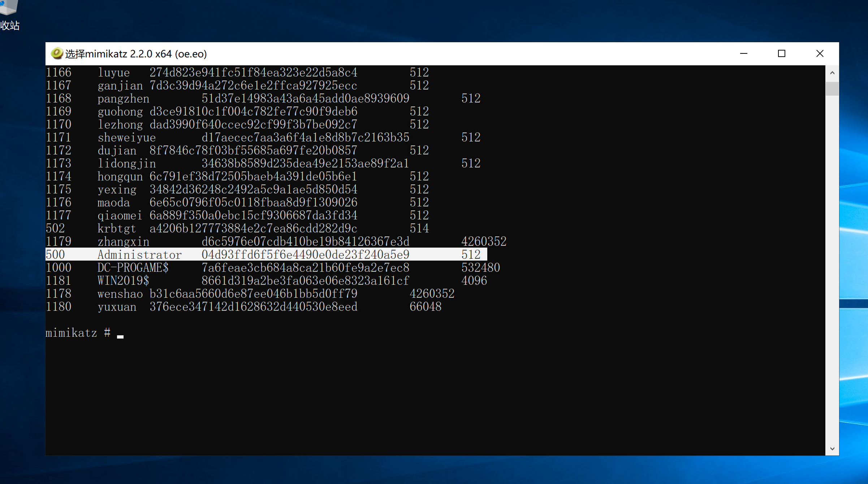Click the krbtgt username

coord(117,228)
